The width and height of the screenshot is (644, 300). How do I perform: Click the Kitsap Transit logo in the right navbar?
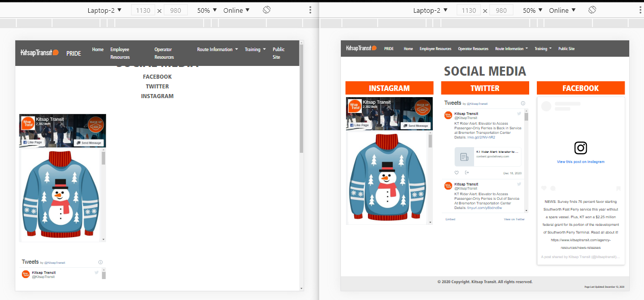(361, 49)
